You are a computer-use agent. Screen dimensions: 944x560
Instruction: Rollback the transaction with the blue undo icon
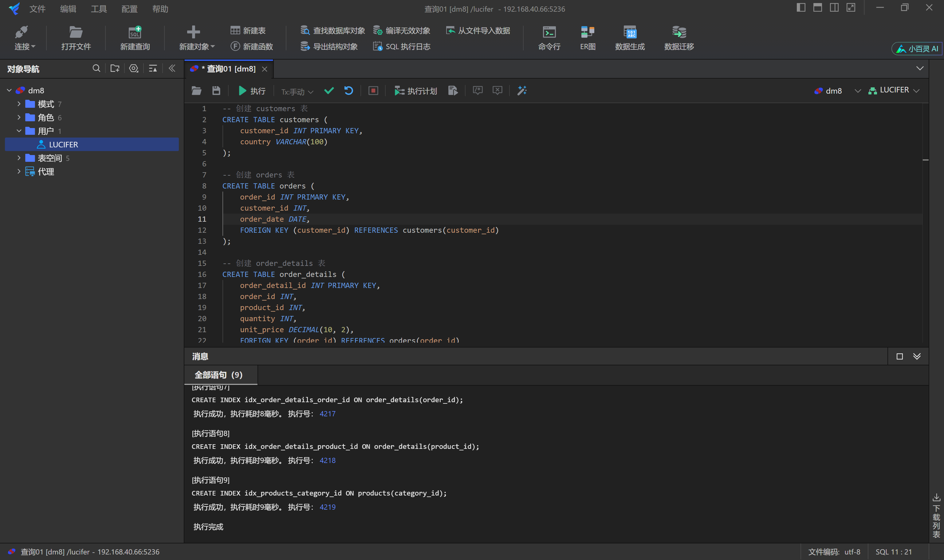[x=348, y=91]
